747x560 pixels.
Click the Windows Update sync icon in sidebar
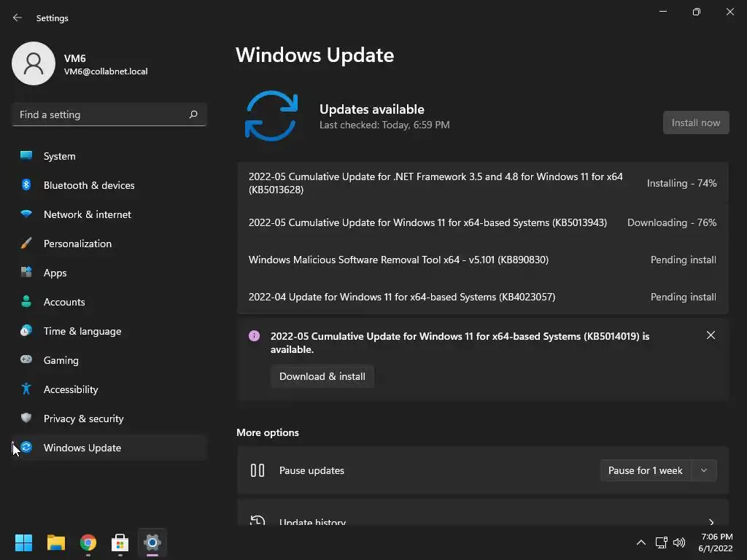(26, 447)
